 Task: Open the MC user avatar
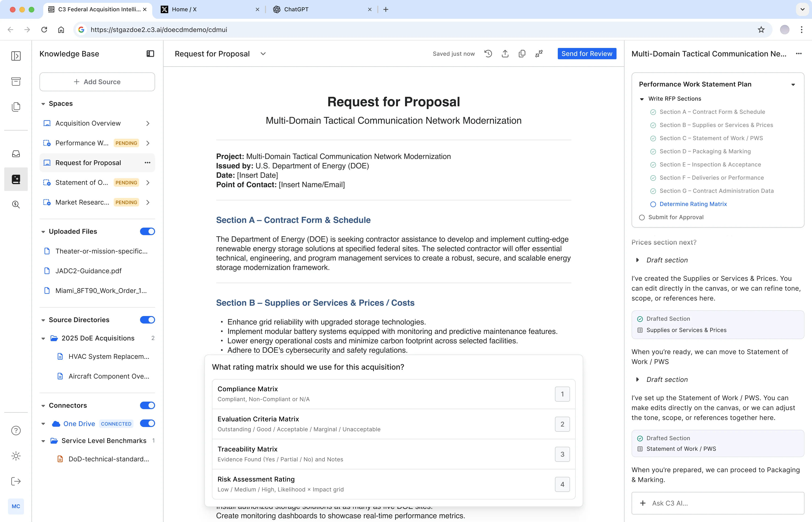point(16,506)
